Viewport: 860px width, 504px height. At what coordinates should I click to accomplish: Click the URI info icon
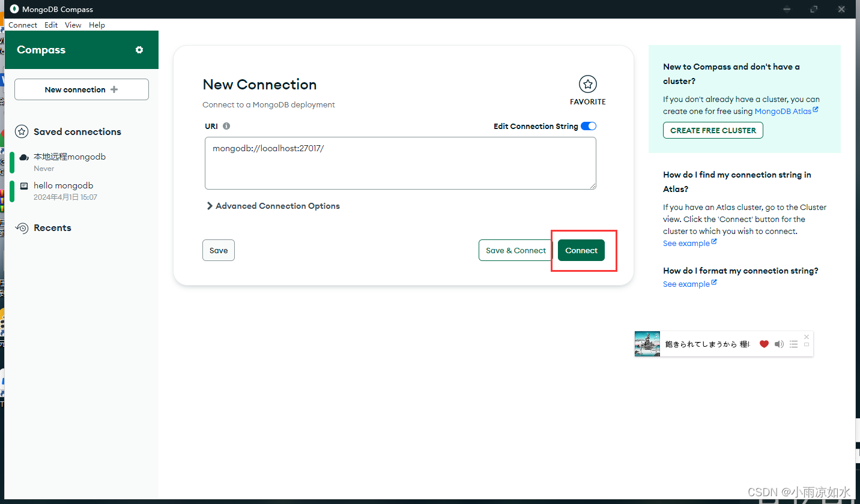click(226, 126)
